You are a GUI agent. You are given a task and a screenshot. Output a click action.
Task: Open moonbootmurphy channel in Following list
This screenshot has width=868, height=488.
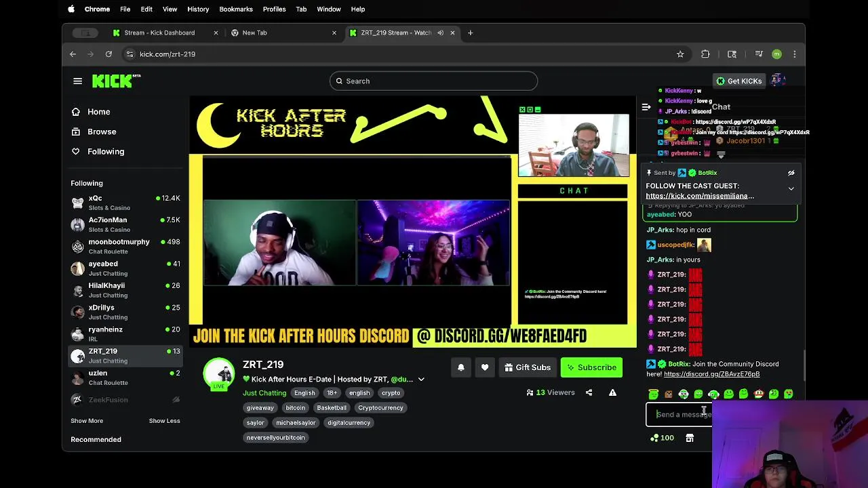(125, 246)
